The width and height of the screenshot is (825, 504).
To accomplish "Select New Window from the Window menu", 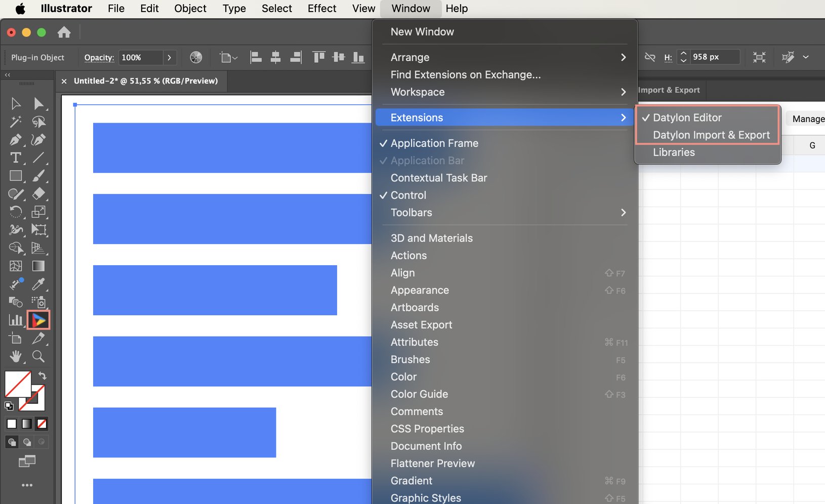I will (422, 31).
